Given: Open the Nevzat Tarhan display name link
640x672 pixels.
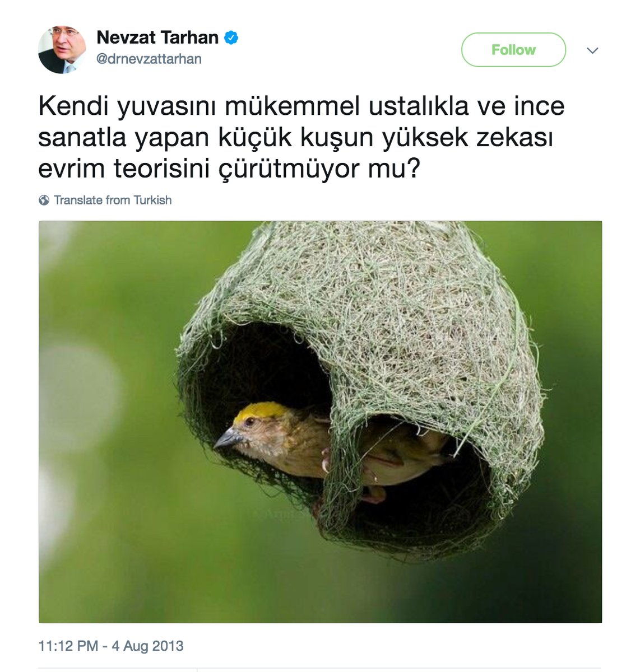Looking at the screenshot, I should click(x=157, y=38).
